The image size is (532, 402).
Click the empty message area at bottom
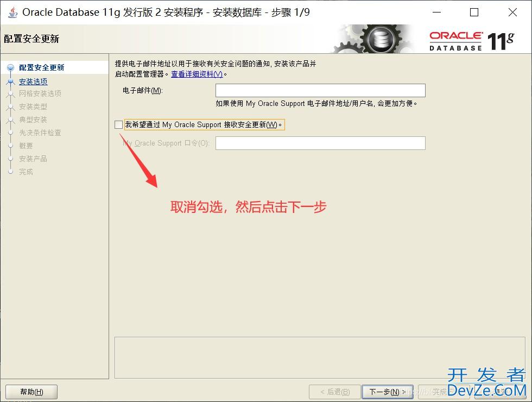(320, 357)
